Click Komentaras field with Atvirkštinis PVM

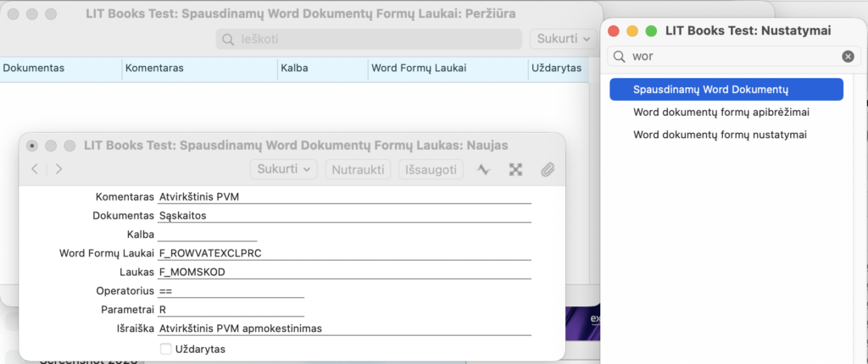pyautogui.click(x=344, y=197)
